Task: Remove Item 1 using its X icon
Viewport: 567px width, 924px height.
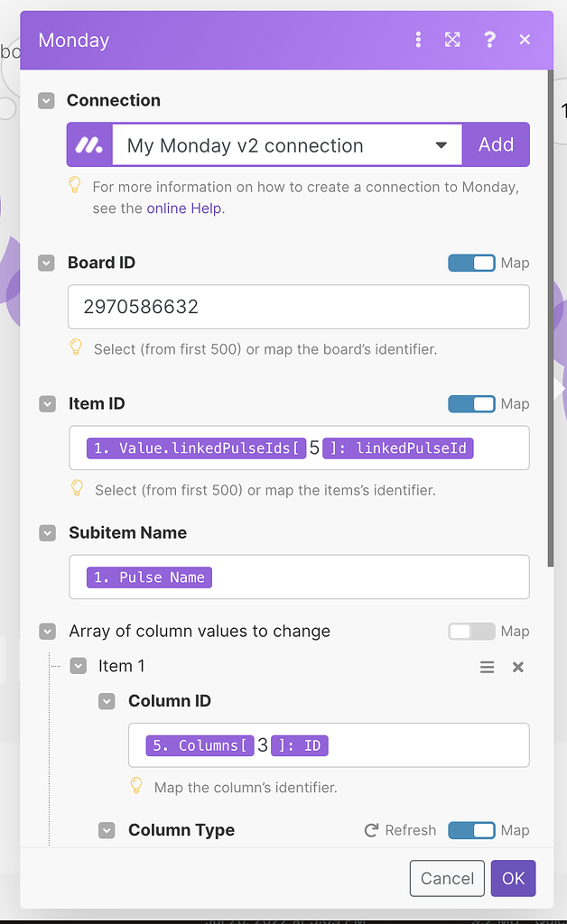Action: pyautogui.click(x=517, y=667)
